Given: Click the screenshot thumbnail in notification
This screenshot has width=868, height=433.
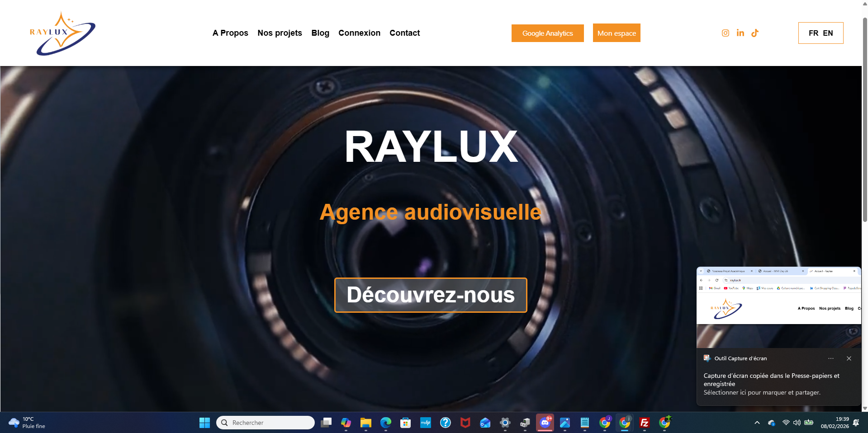Looking at the screenshot, I should click(x=778, y=307).
